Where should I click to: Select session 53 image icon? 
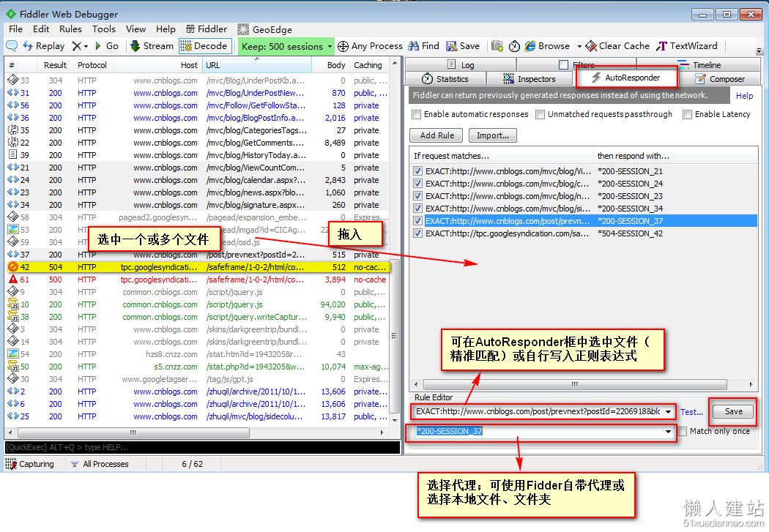pyautogui.click(x=12, y=229)
